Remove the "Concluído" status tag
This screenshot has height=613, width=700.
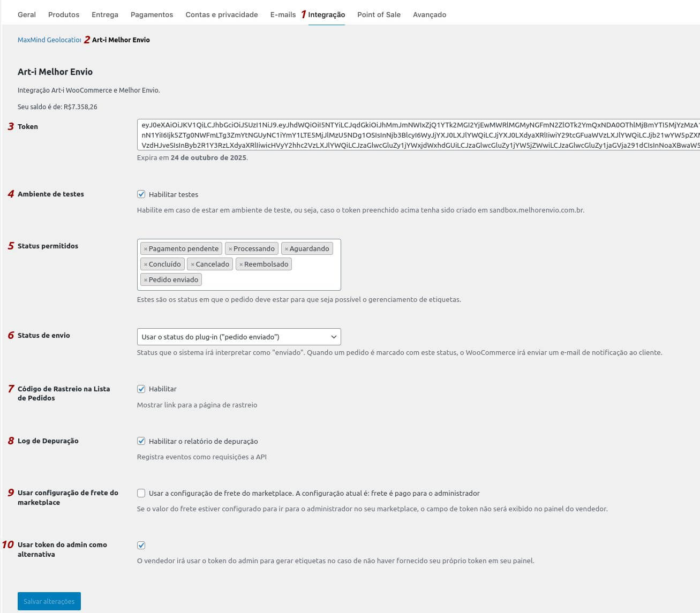[x=145, y=264]
